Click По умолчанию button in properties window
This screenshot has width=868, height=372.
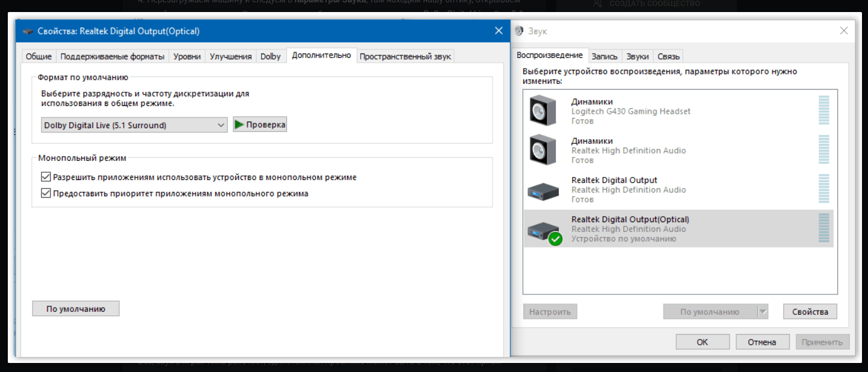click(76, 309)
